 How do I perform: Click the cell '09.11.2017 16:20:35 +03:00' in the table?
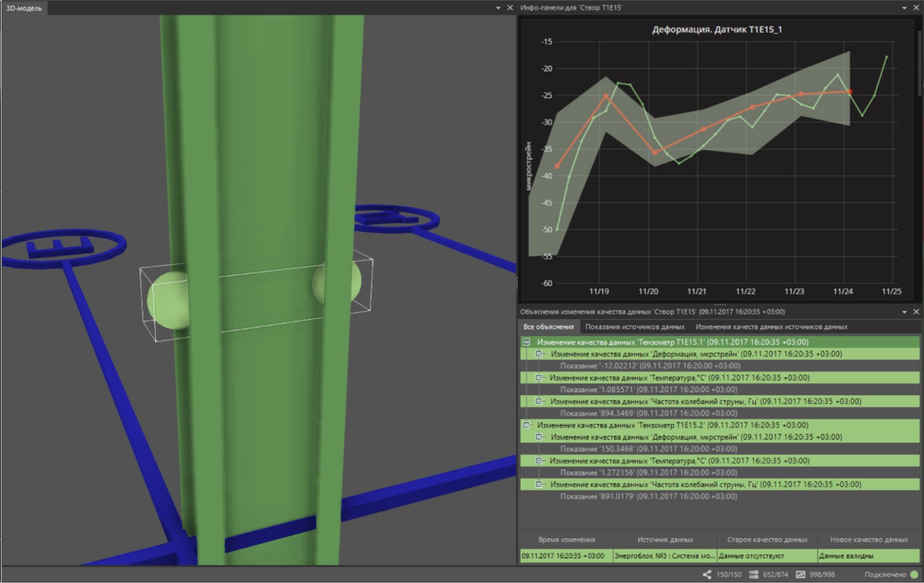pos(567,556)
